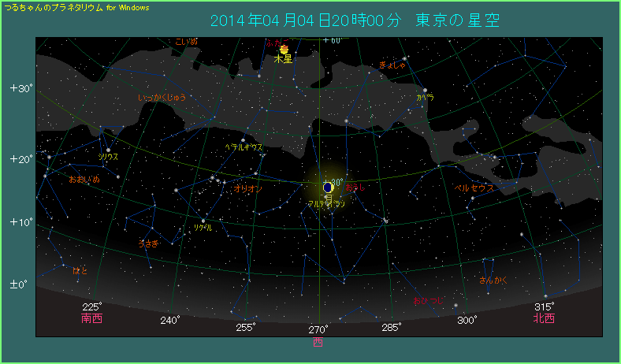Click the 西 direction marker at bottom
Viewport: 621px width, 364px height.
click(318, 343)
